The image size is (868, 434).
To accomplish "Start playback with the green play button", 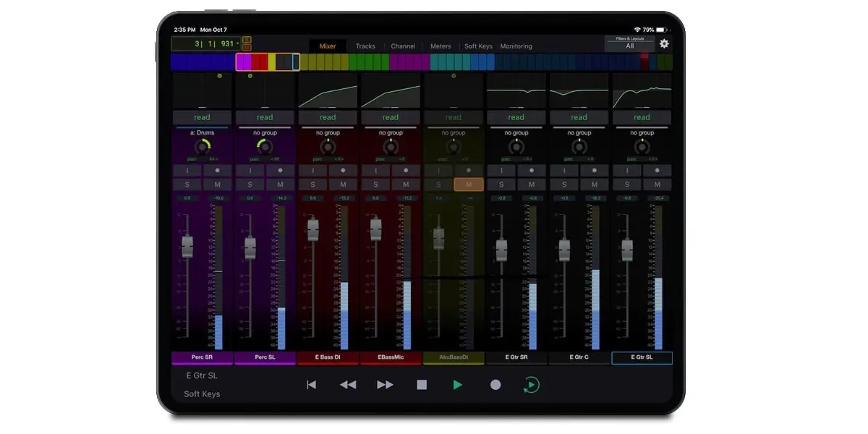I will click(457, 385).
